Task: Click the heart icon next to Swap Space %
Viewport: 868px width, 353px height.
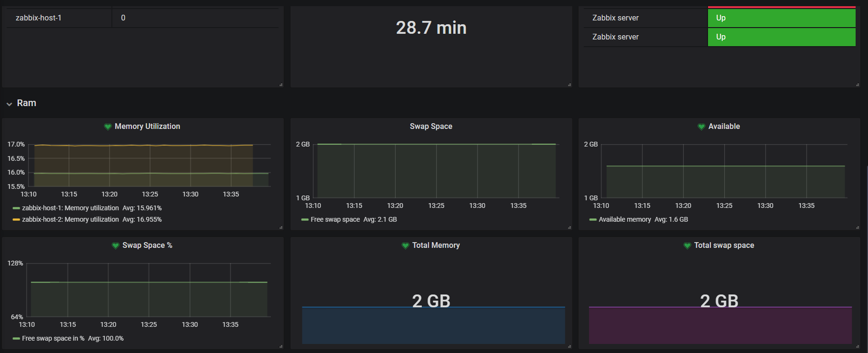Action: click(x=115, y=245)
